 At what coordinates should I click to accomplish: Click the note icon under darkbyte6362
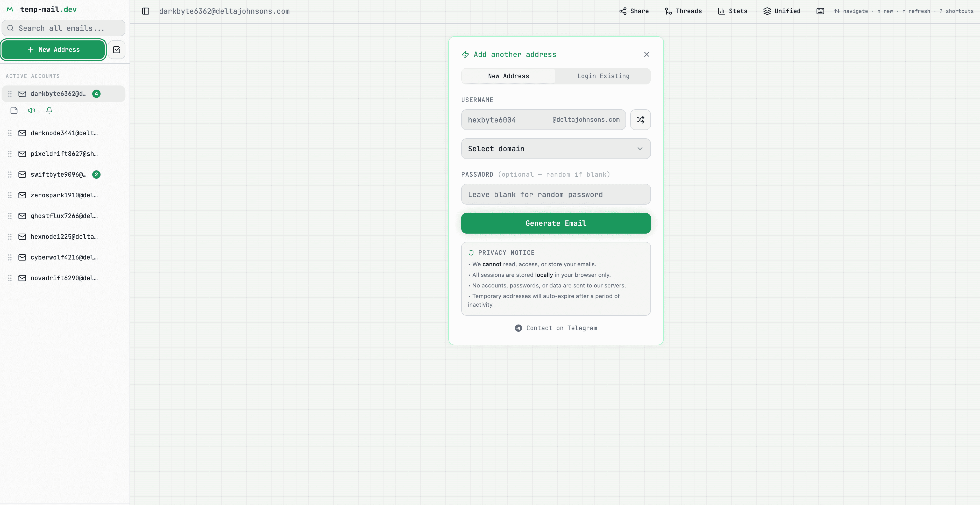pyautogui.click(x=14, y=110)
